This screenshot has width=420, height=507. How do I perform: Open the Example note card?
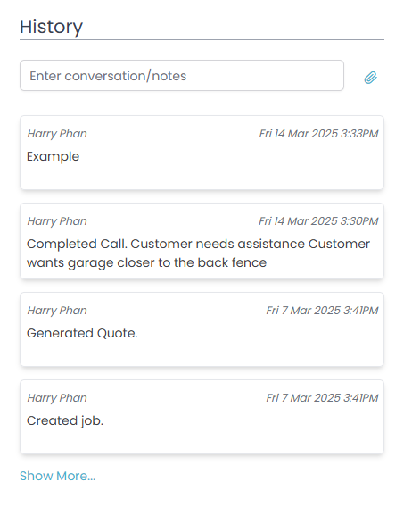202,153
